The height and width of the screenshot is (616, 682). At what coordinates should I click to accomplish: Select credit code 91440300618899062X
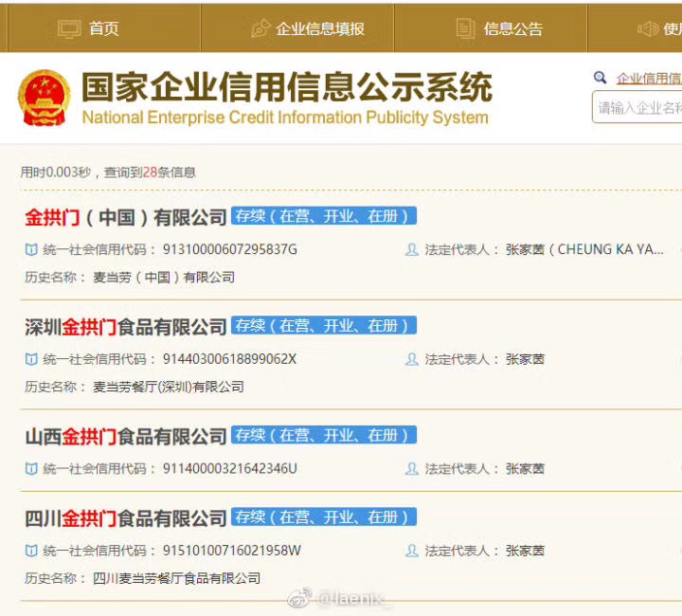point(229,359)
